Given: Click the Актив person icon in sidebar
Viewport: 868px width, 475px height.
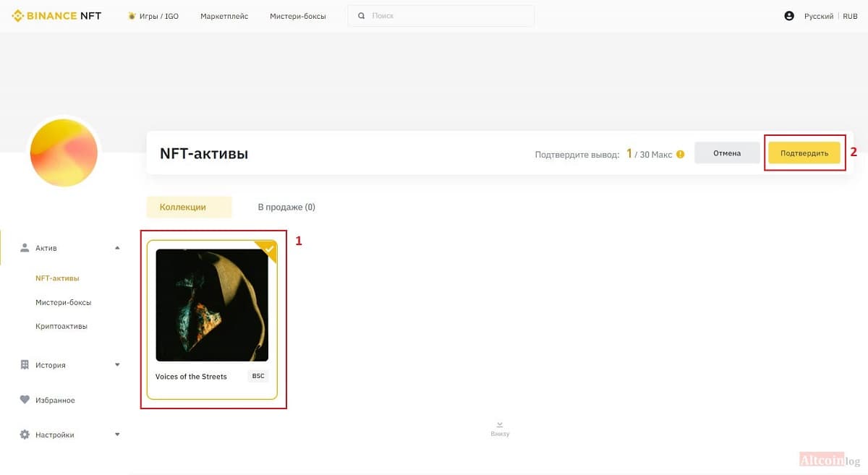Looking at the screenshot, I should [x=25, y=248].
